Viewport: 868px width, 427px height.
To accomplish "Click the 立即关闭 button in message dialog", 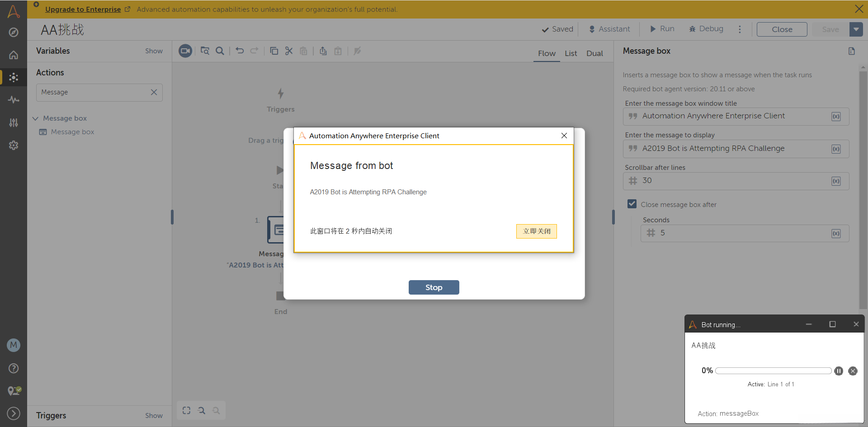I will [x=537, y=231].
